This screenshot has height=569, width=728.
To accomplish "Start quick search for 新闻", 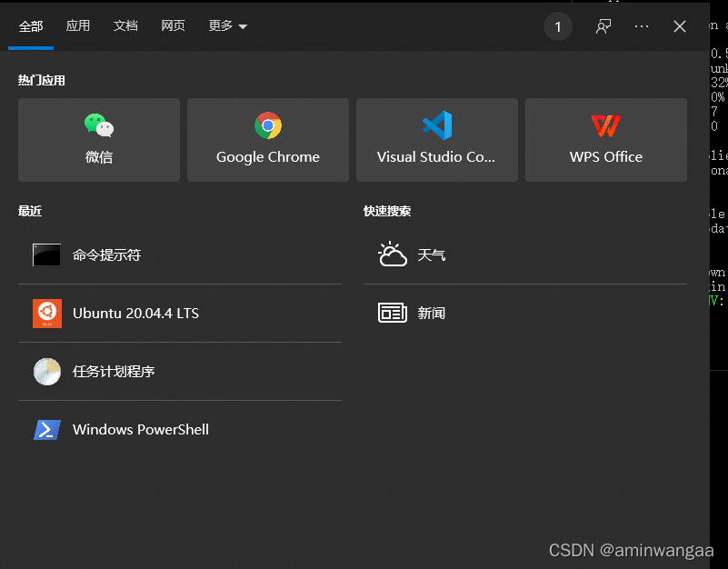I will tap(525, 313).
